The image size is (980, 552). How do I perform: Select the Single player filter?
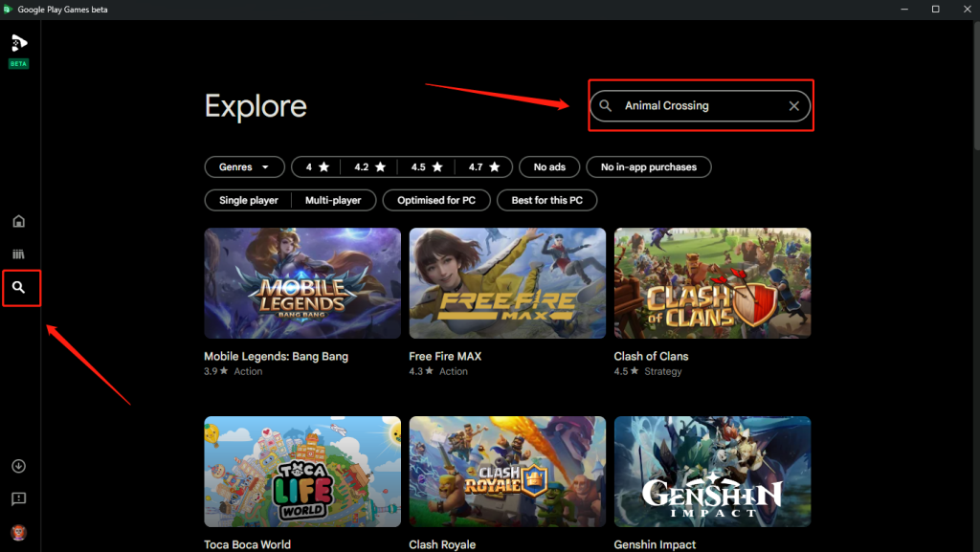(248, 201)
